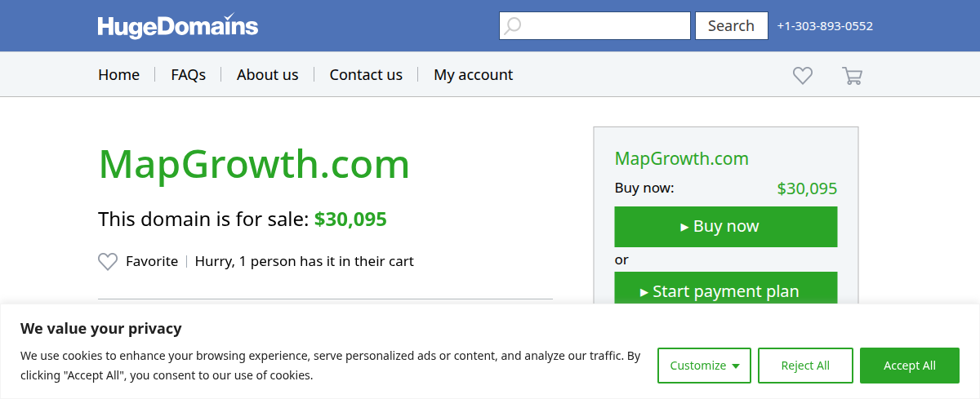Go to My account

coord(473,75)
